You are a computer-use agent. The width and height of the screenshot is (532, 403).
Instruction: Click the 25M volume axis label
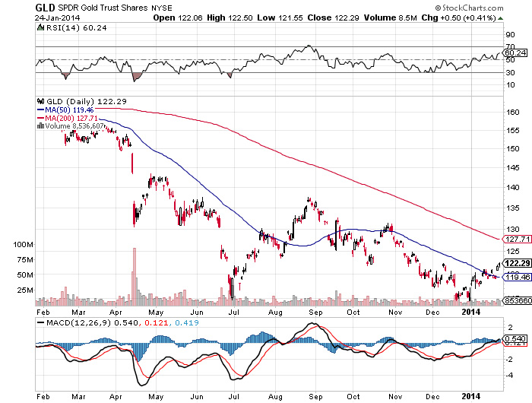tap(25, 290)
